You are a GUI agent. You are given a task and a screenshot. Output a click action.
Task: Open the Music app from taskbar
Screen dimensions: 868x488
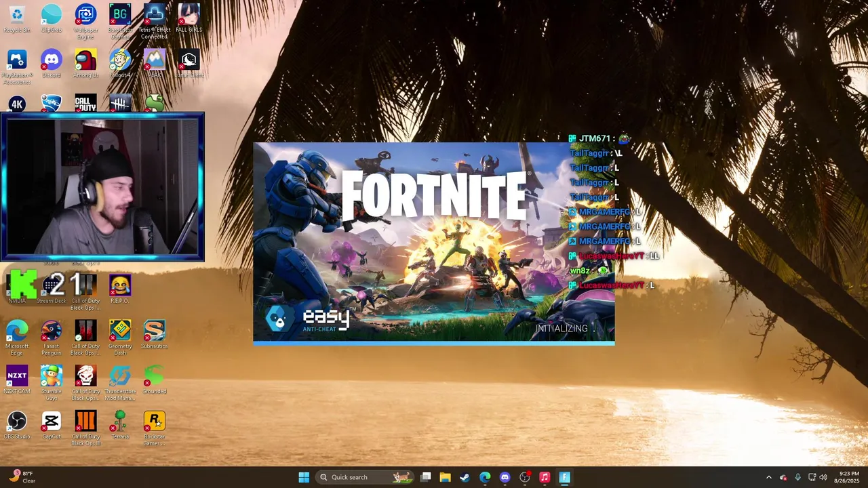[545, 477]
